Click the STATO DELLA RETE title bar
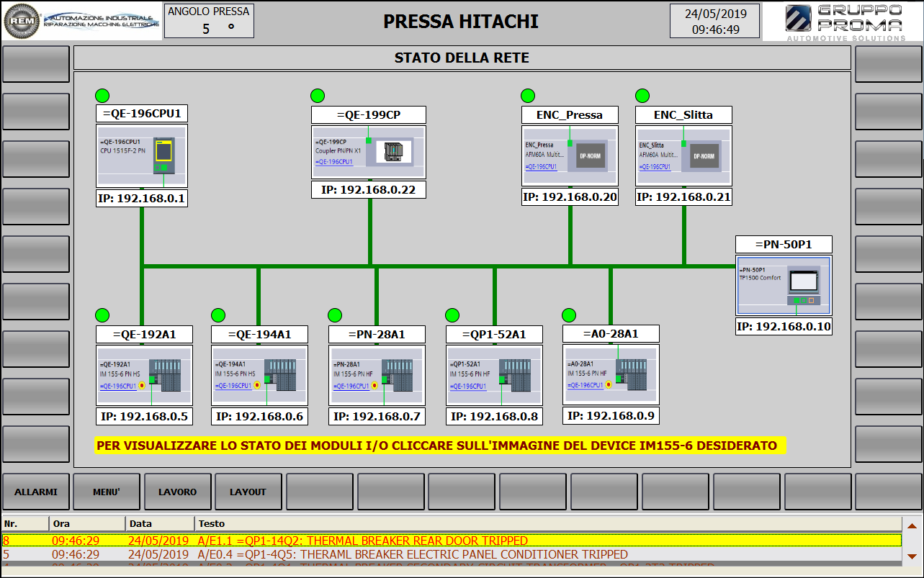The image size is (924, 578). pos(462,58)
